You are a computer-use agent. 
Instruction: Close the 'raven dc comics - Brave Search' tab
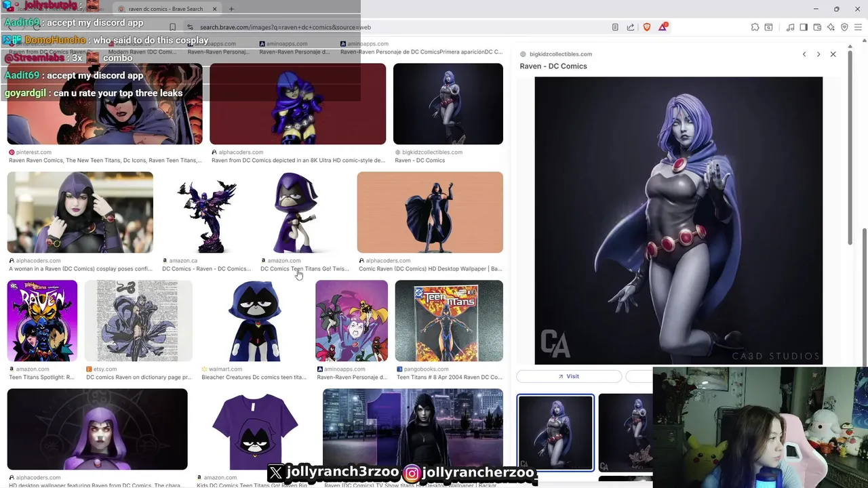point(214,9)
